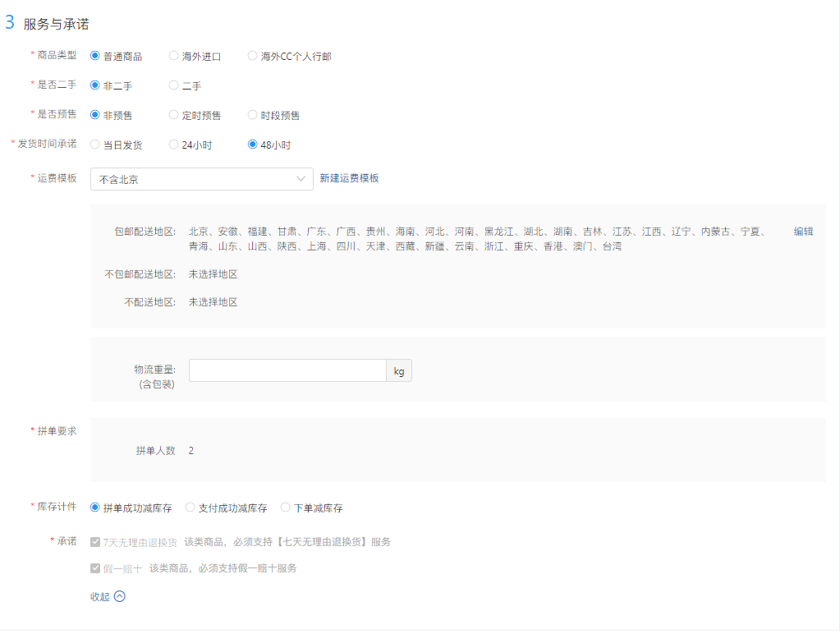Select 时段预售 presale option
Screen dimensions: 840x634
pos(252,115)
